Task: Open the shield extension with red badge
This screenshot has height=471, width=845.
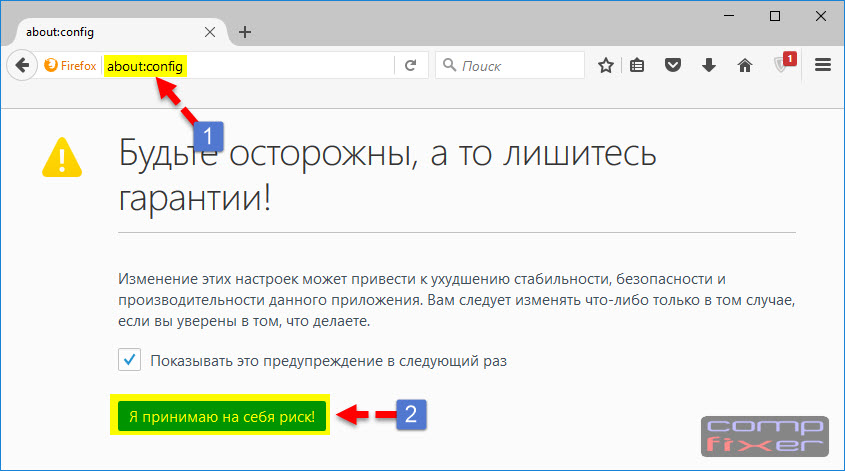Action: (783, 66)
